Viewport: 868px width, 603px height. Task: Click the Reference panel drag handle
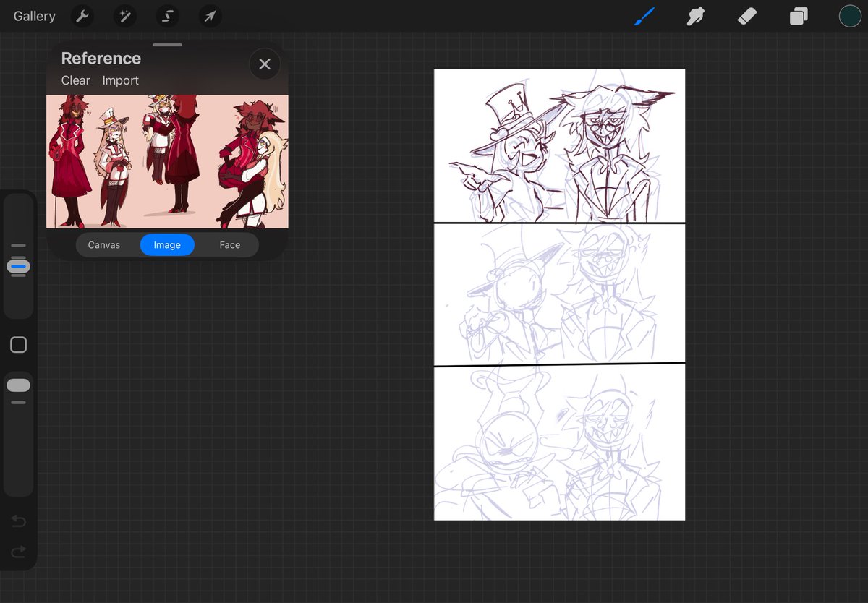coord(167,45)
